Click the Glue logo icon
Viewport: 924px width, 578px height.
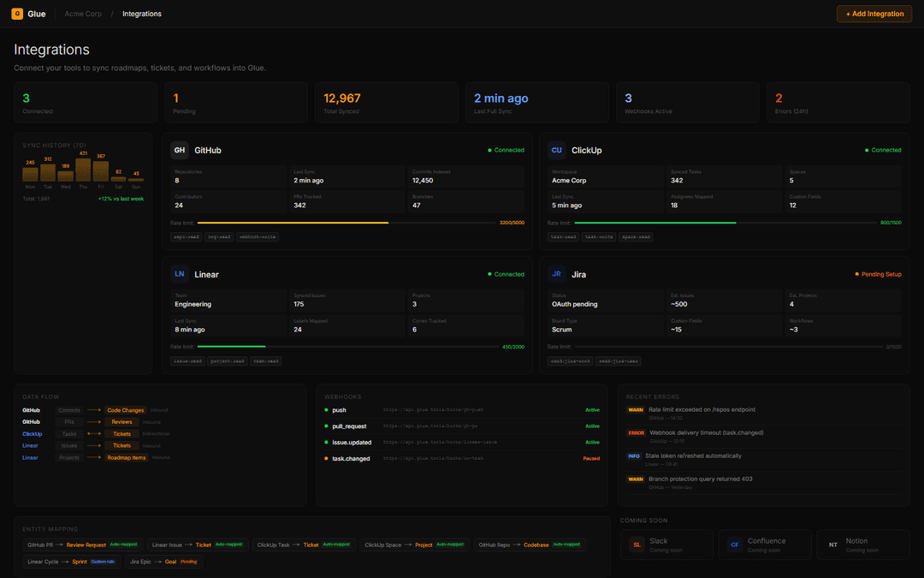pyautogui.click(x=17, y=14)
